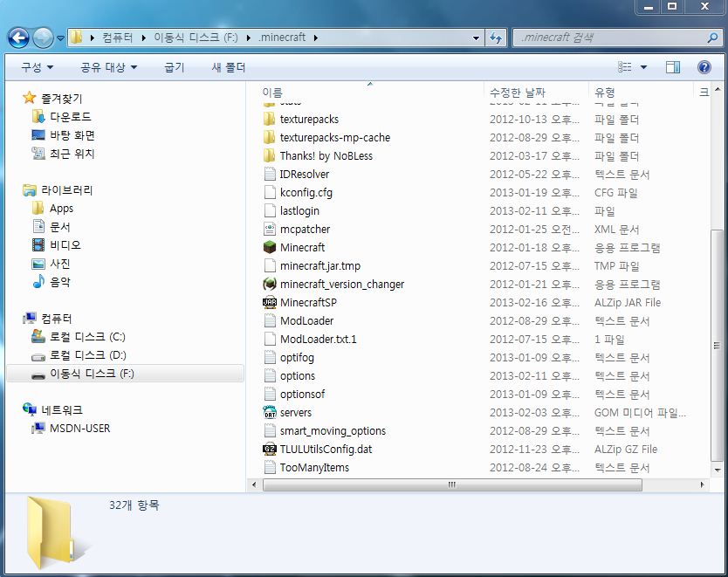Sort by the 유형 column header
728x577 pixels.
coord(641,92)
